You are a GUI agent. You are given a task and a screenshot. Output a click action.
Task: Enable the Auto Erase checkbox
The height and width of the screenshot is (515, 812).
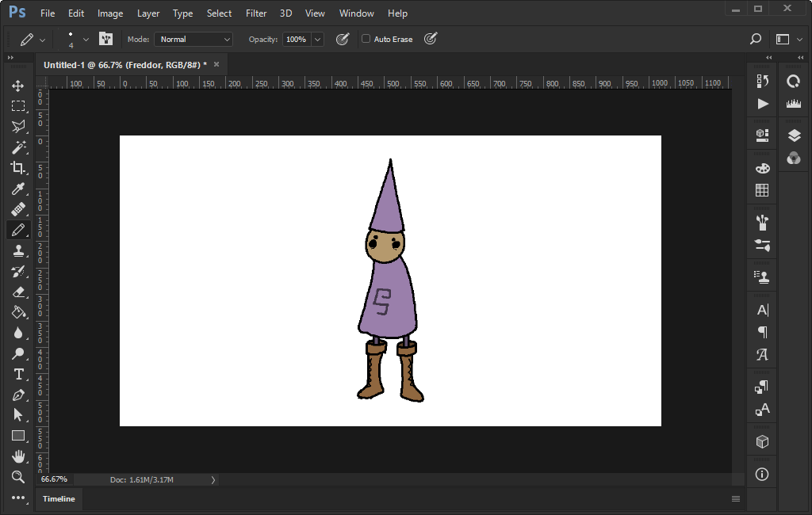pos(366,39)
